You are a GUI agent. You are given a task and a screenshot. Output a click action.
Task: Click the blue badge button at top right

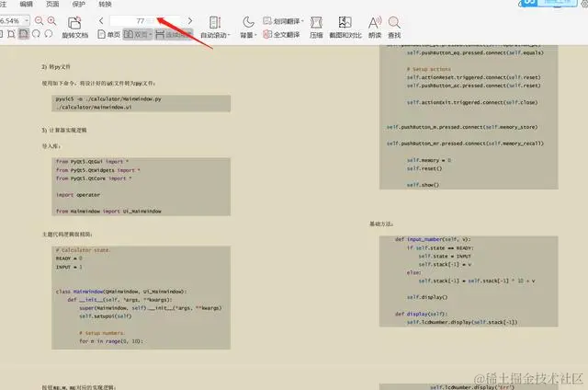[548, 3]
